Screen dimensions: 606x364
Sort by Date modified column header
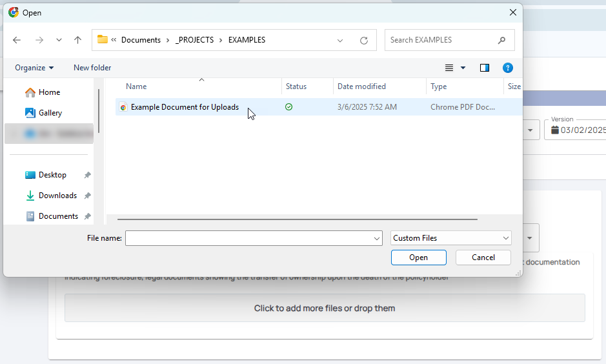point(361,86)
